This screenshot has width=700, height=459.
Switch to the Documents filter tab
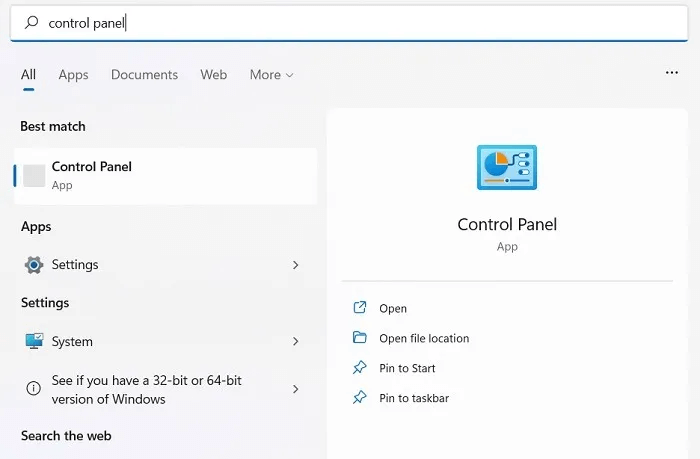pyautogui.click(x=144, y=75)
